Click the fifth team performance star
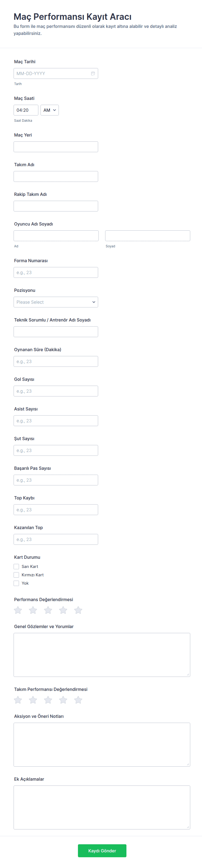The height and width of the screenshot is (868, 202). [x=78, y=700]
